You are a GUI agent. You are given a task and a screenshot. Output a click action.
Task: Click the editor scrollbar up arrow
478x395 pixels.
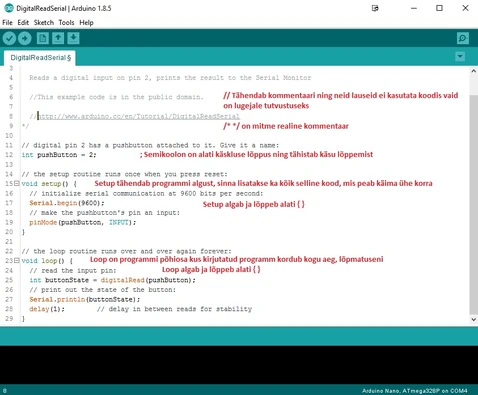[473, 71]
